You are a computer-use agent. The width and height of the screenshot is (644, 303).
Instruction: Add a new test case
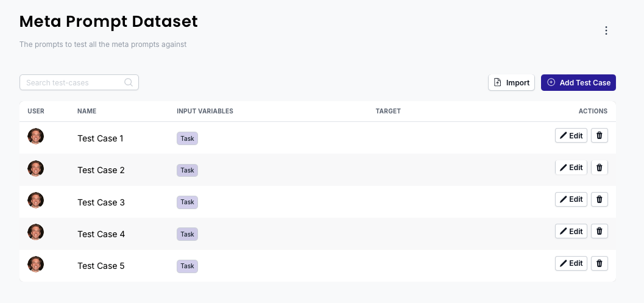578,83
